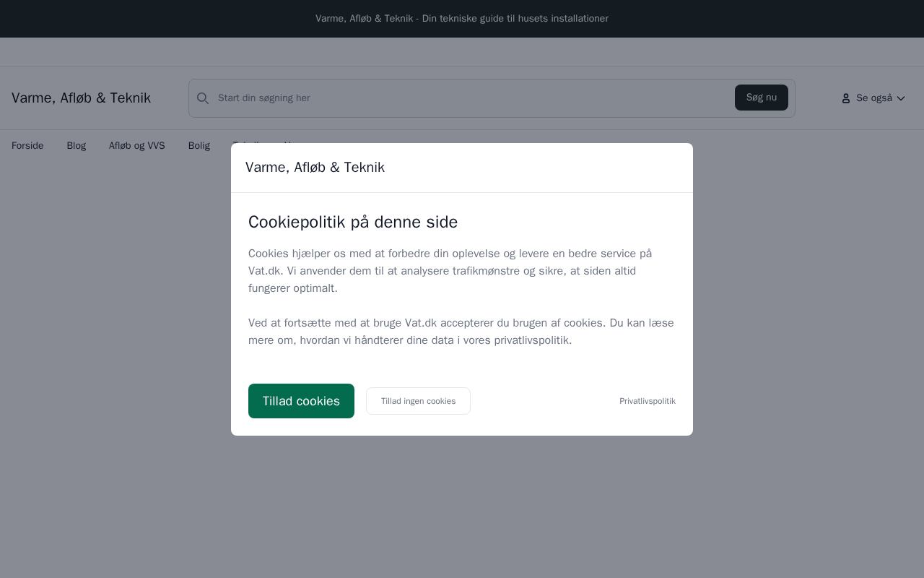Click the Cookiepolitik på denne side heading
The height and width of the screenshot is (578, 924).
[x=353, y=222]
